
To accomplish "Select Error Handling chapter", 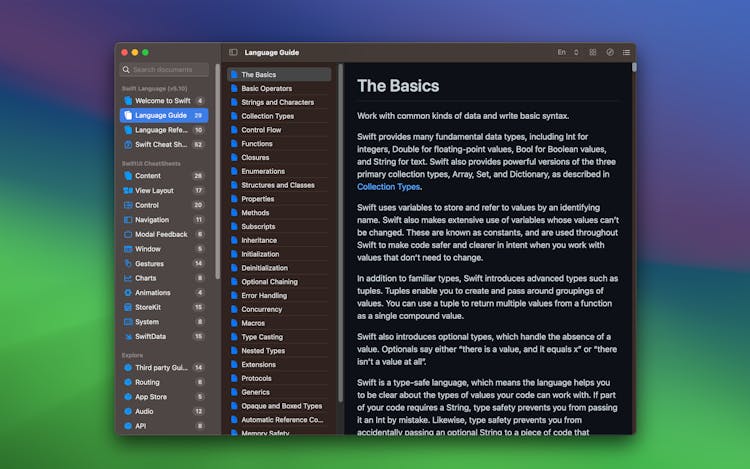I will [x=264, y=296].
